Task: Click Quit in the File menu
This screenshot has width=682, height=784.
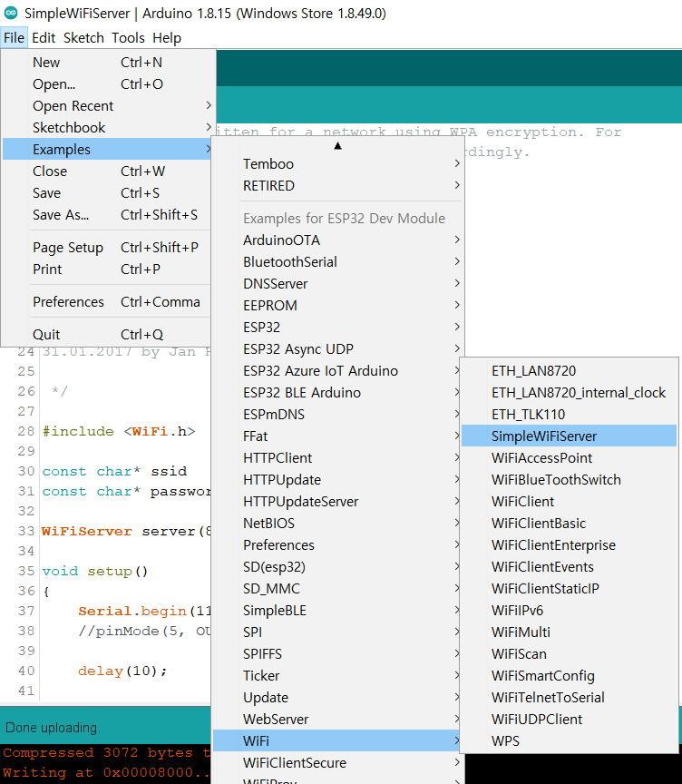Action: tap(46, 335)
